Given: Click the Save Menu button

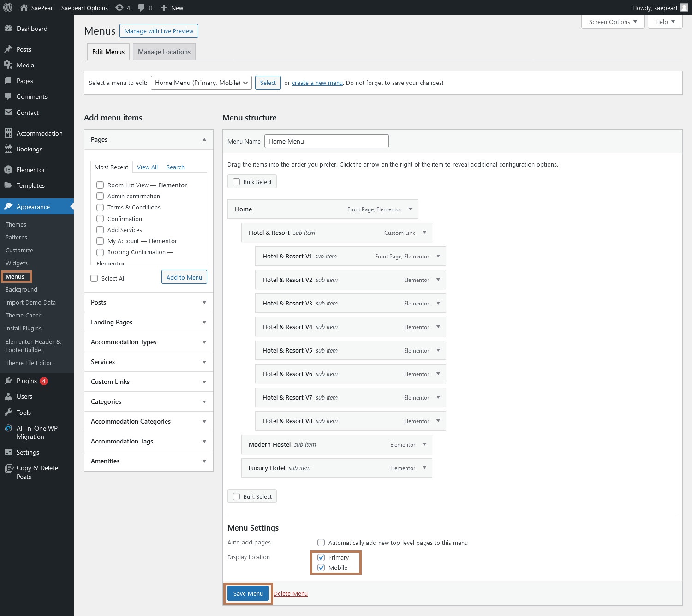Looking at the screenshot, I should [x=248, y=593].
